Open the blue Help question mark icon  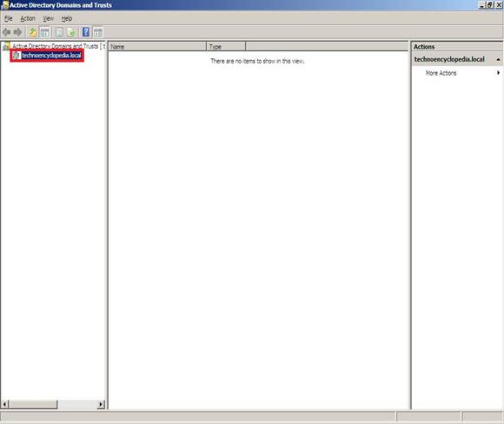(86, 32)
